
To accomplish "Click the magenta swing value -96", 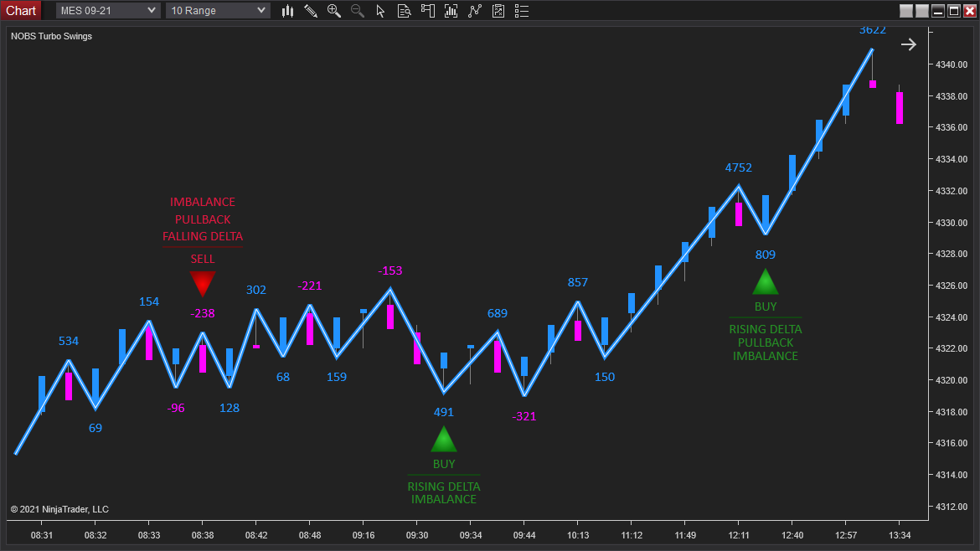I will point(176,408).
